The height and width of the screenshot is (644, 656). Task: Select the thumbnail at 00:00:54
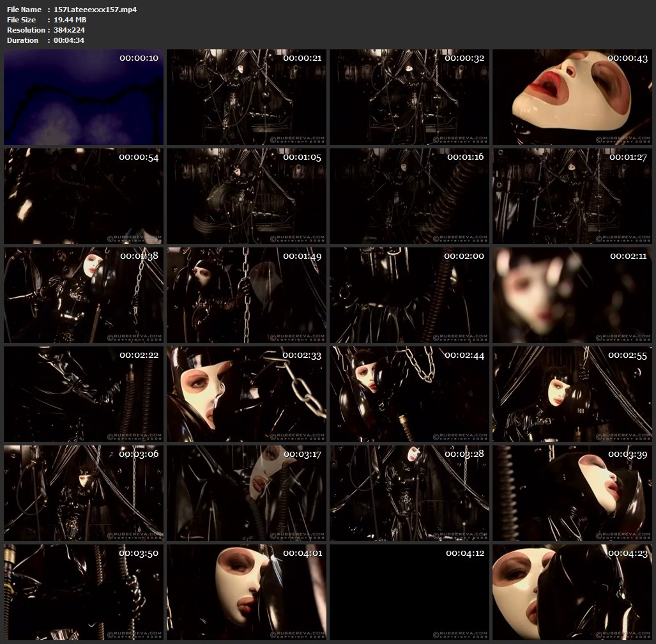(x=84, y=196)
